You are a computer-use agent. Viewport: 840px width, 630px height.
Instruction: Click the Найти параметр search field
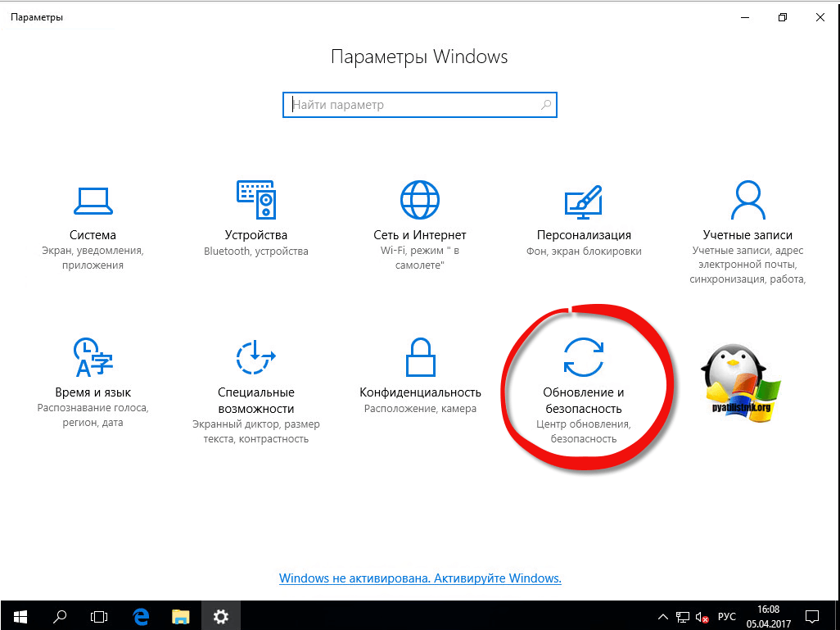tap(409, 105)
